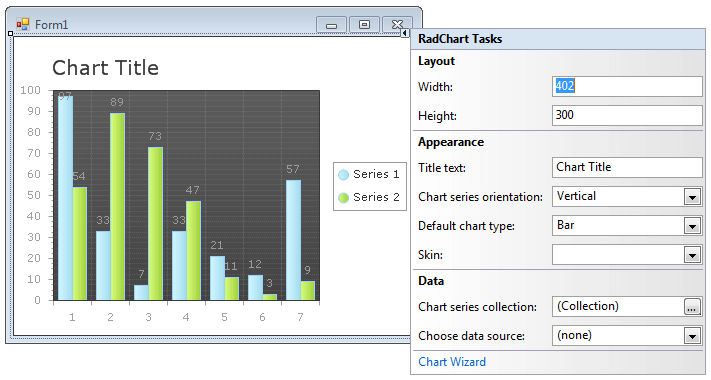711x380 pixels.
Task: Open the Skin dropdown
Action: click(x=692, y=255)
